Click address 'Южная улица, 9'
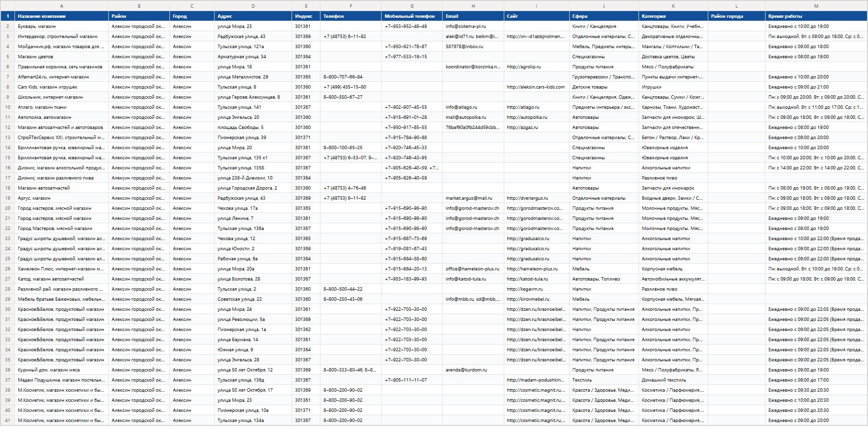This screenshot has width=868, height=434. pyautogui.click(x=253, y=350)
